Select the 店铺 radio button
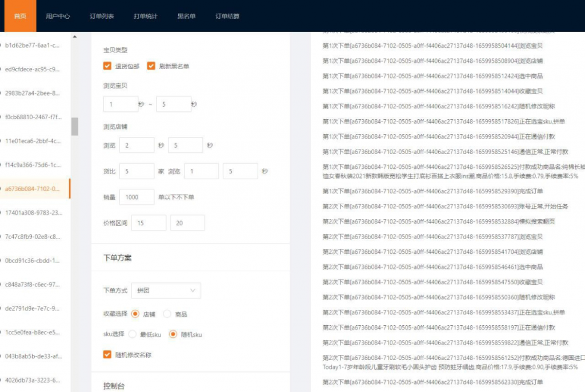Screen dimensions: 585x392 [x=135, y=314]
